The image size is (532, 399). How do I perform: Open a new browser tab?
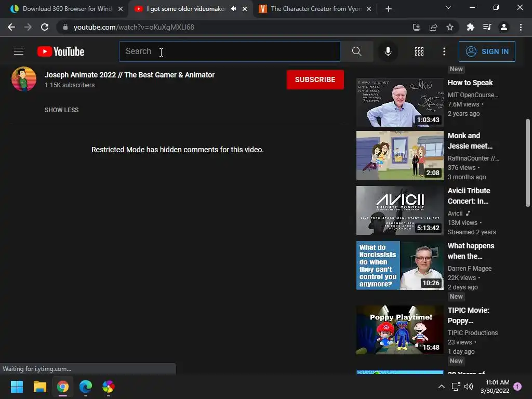[389, 9]
